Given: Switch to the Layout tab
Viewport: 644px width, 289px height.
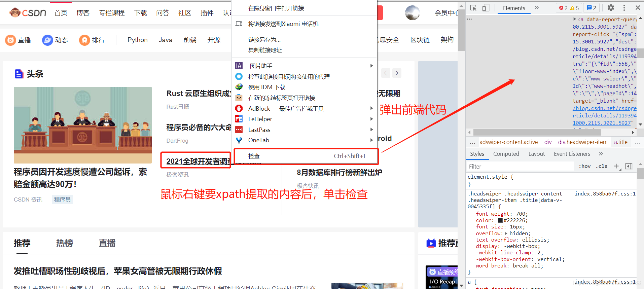Looking at the screenshot, I should click(x=536, y=154).
